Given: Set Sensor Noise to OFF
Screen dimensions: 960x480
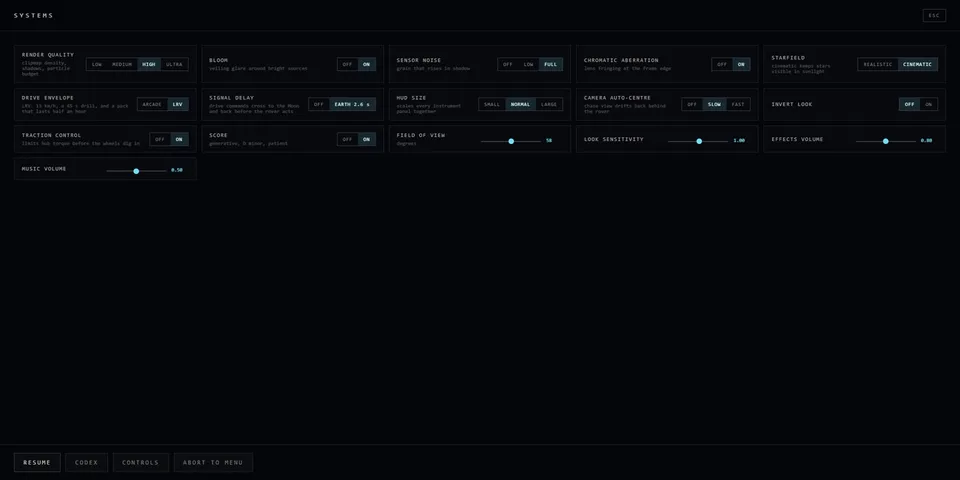Looking at the screenshot, I should pyautogui.click(x=508, y=64).
